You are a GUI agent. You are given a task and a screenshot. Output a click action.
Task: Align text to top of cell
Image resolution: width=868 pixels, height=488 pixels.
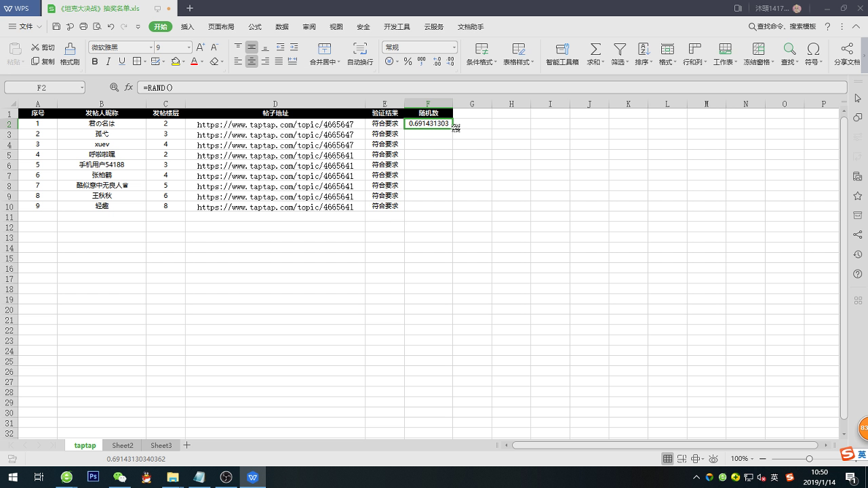pyautogui.click(x=238, y=47)
